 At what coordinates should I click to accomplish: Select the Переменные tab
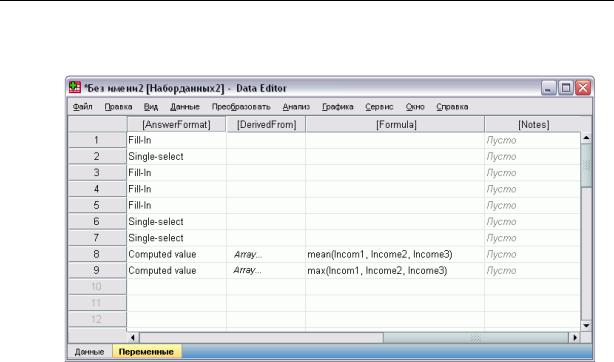146,352
